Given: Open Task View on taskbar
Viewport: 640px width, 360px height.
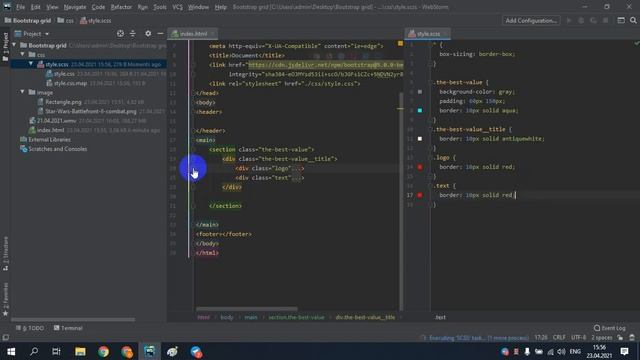Looking at the screenshot, I should [56, 351].
